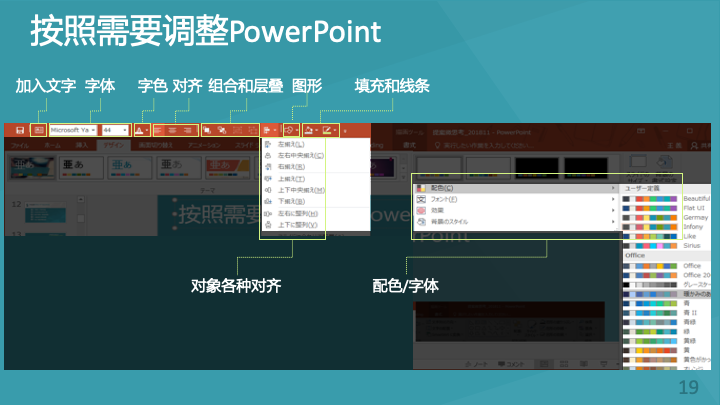This screenshot has height=405, width=720.
Task: Click slide panel scrollbar up arrow
Action: pos(81,199)
